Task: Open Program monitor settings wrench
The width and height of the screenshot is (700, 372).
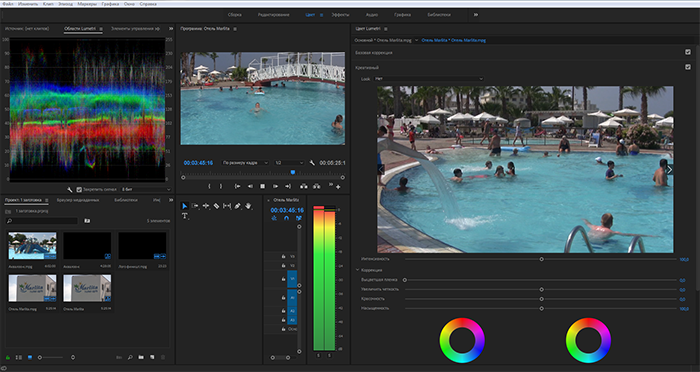Action: tap(312, 163)
